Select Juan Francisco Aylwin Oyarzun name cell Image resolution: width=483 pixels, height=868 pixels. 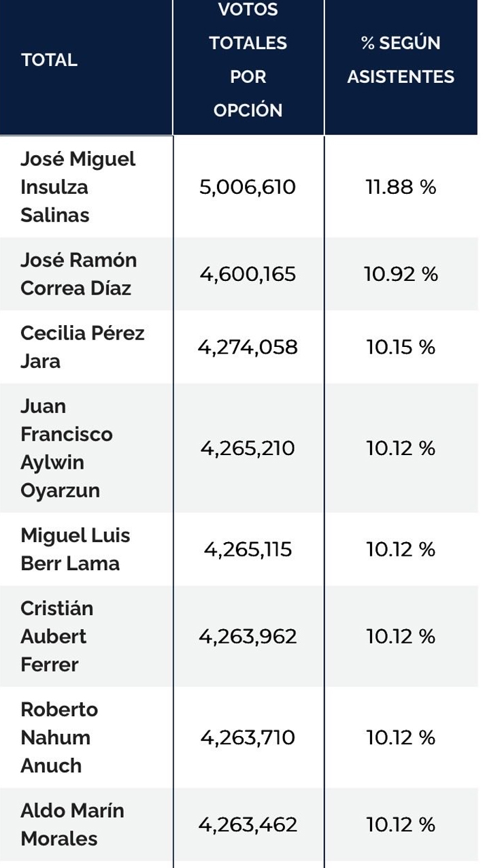[66, 448]
